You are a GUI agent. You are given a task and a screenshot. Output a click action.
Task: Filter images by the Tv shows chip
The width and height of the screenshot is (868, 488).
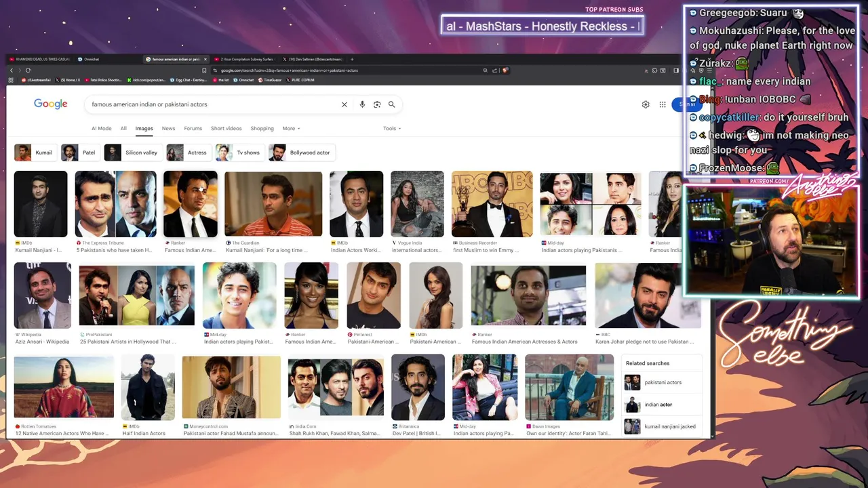coord(239,152)
